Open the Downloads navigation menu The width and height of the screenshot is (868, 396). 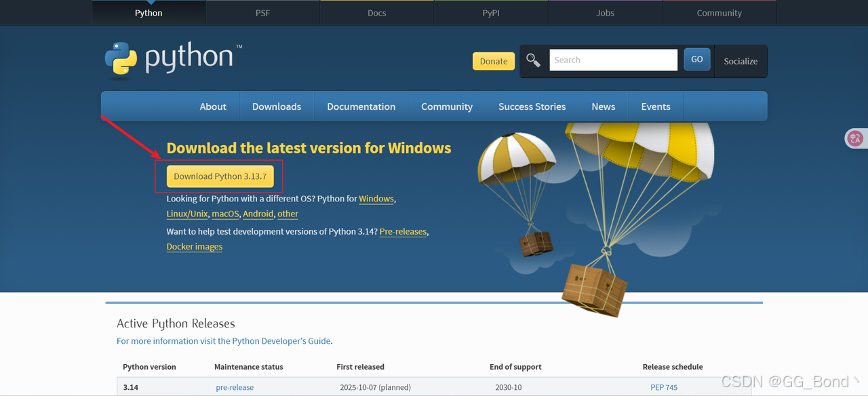point(277,106)
